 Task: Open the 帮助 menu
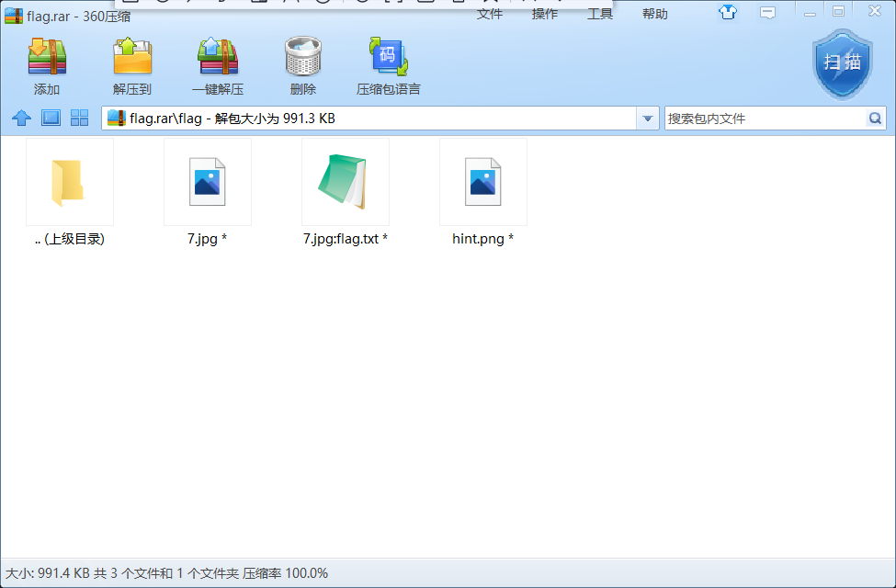[x=655, y=14]
